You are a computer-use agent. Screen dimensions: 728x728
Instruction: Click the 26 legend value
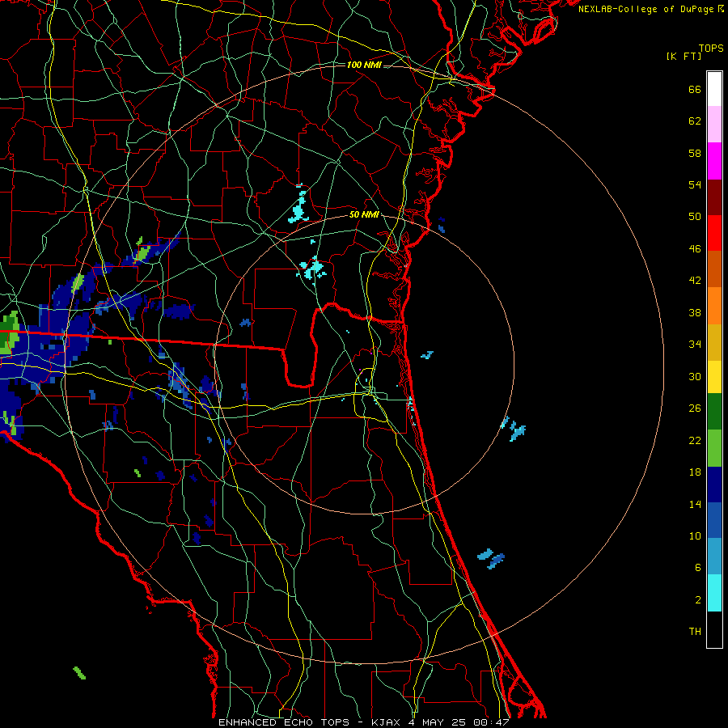(x=695, y=408)
